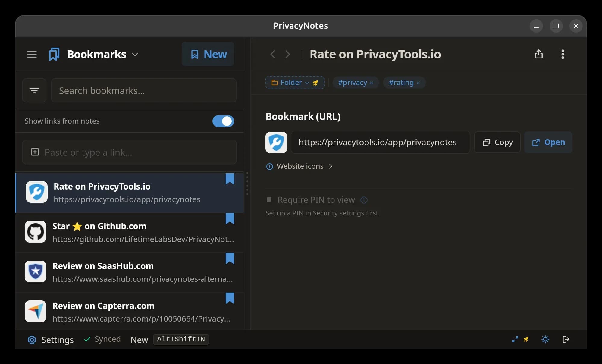Image resolution: width=602 pixels, height=364 pixels.
Task: Create a New bookmark
Action: 208,54
